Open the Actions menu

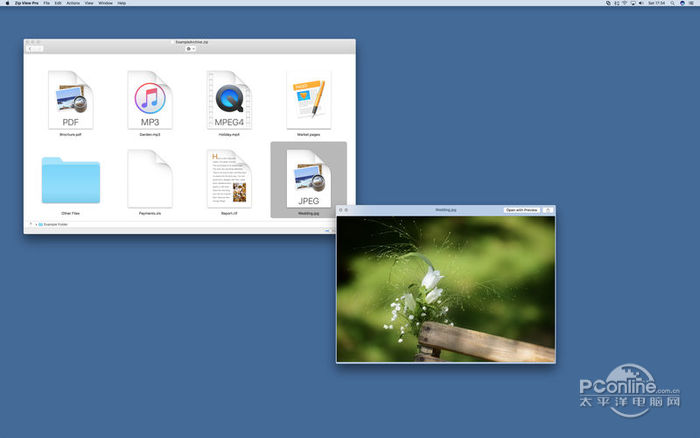coord(73,3)
